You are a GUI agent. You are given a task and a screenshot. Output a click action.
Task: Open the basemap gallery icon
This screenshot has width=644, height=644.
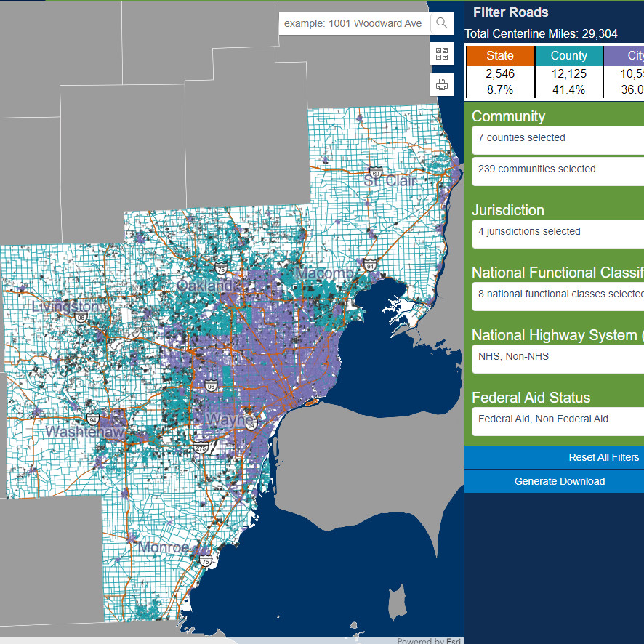(441, 53)
